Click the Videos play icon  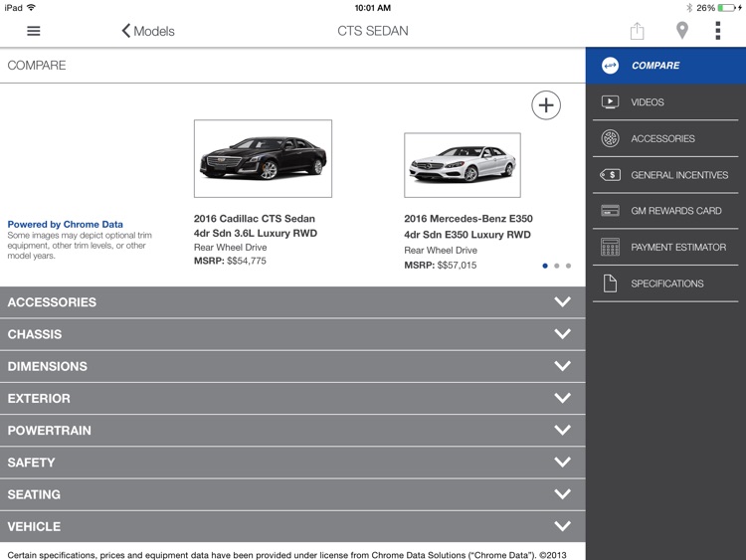[x=610, y=101]
